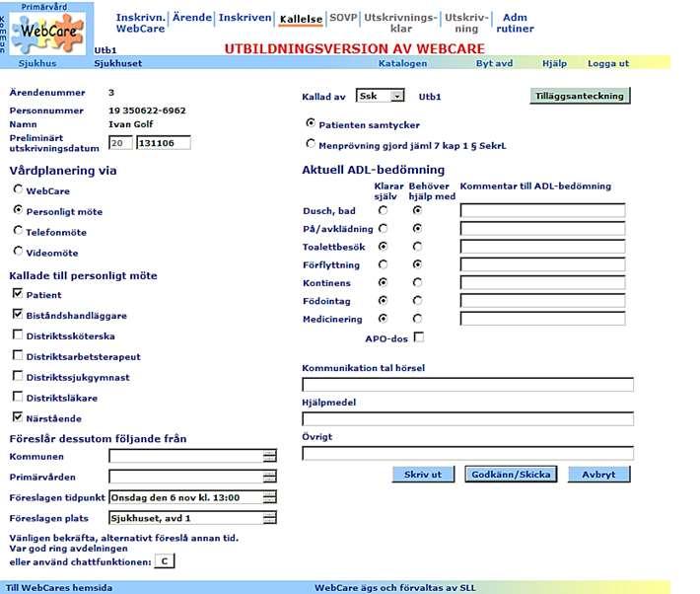Click Logga ut

608,63
